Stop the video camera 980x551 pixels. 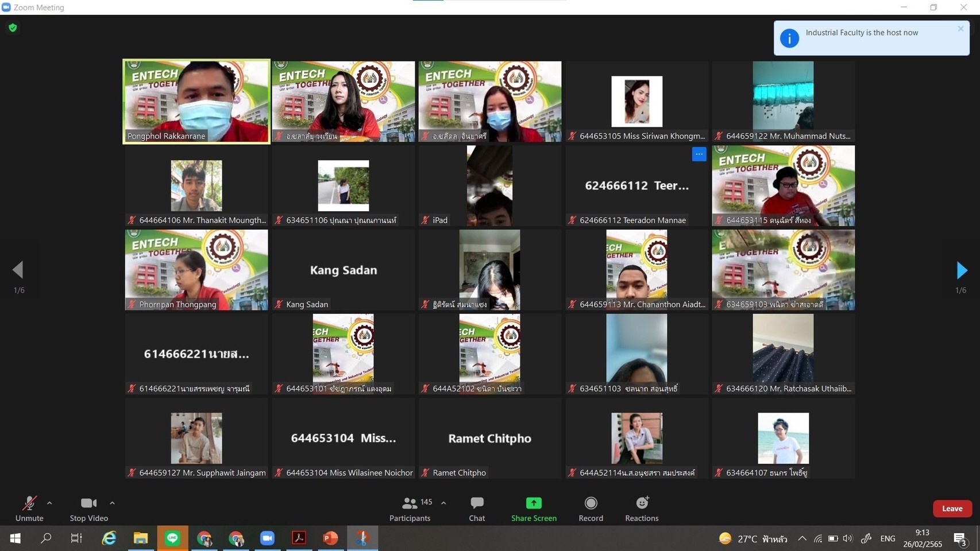(x=88, y=509)
